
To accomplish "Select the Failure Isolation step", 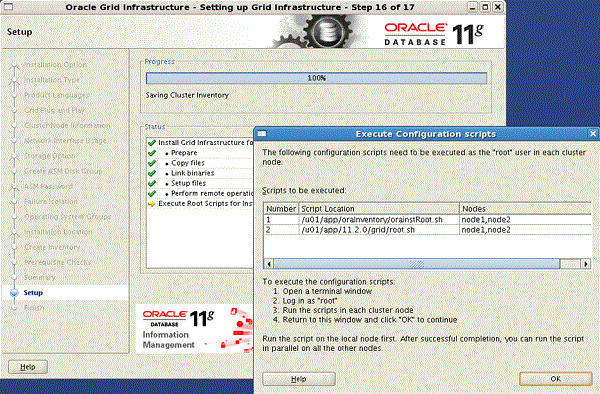I will 51,201.
